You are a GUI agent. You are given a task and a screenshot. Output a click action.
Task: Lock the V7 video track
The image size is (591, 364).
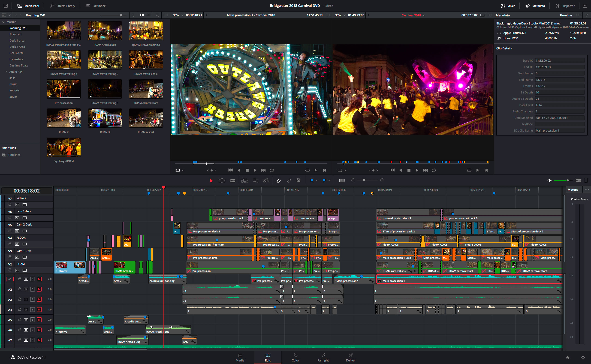click(10, 204)
